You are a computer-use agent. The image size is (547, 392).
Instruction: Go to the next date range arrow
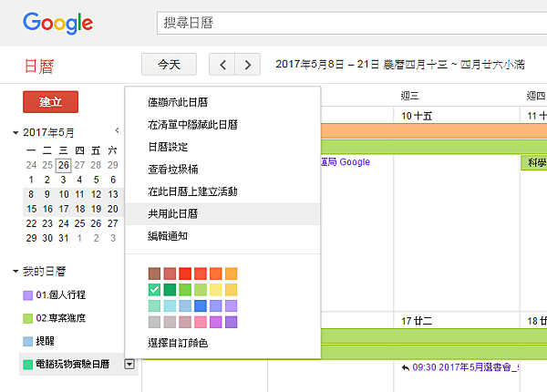point(246,65)
